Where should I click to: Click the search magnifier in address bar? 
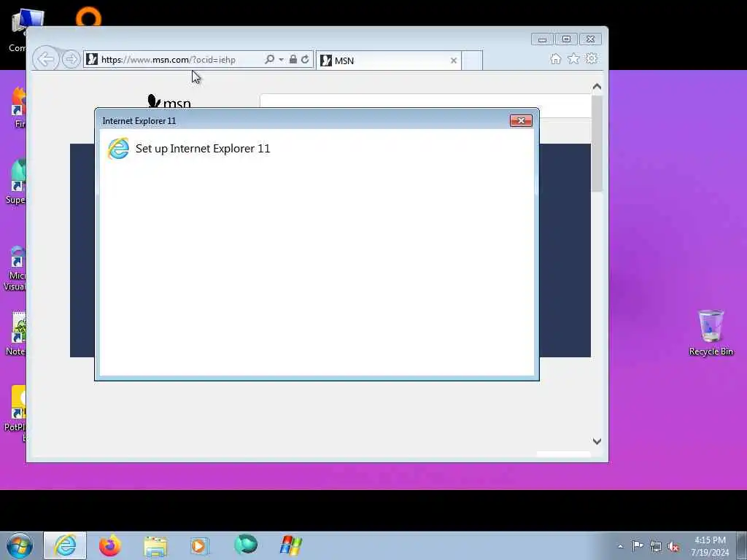click(x=270, y=59)
